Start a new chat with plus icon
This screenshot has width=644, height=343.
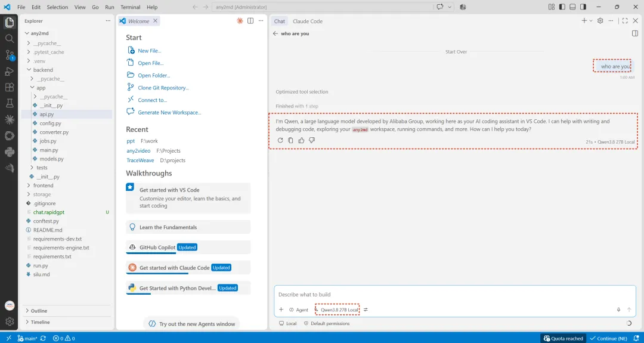pyautogui.click(x=584, y=21)
